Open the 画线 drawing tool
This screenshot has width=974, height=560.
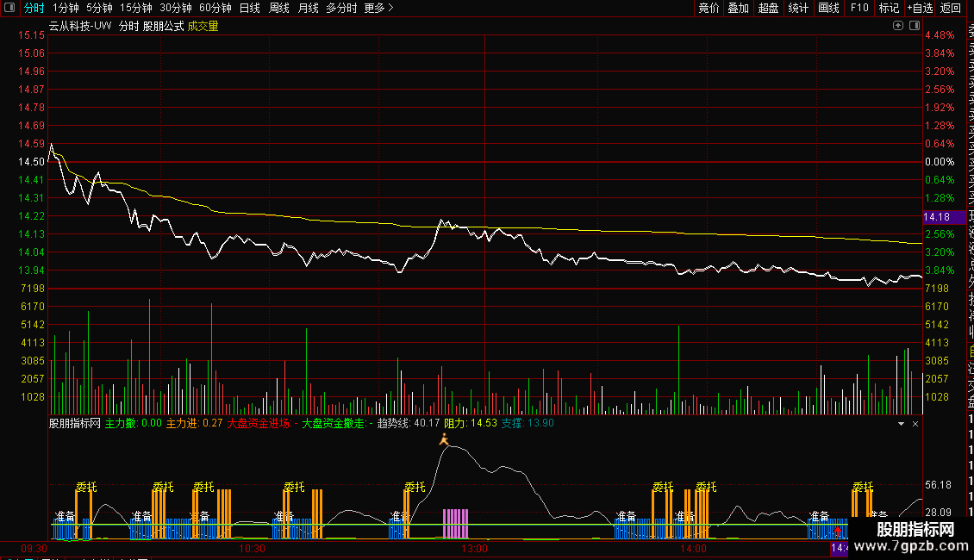[x=828, y=9]
